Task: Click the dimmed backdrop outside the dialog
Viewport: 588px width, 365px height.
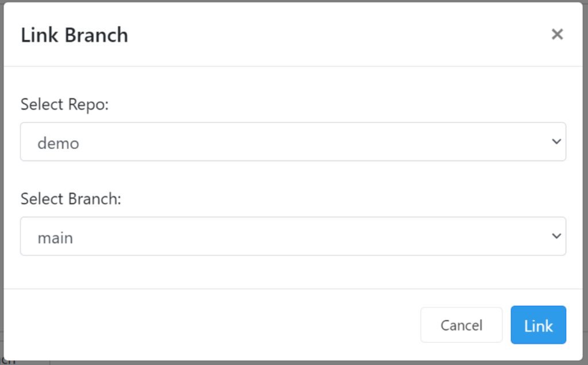Action: (x=585, y=188)
